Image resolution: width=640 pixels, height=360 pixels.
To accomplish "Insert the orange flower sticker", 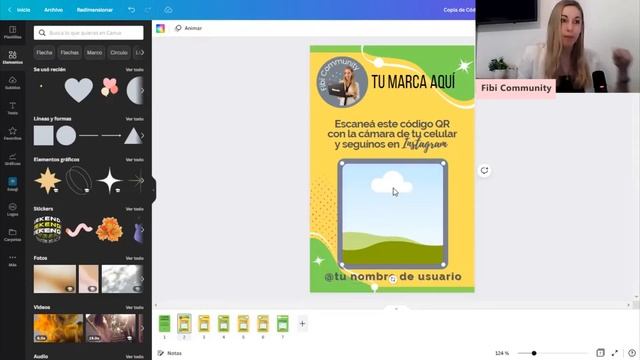I will (109, 229).
